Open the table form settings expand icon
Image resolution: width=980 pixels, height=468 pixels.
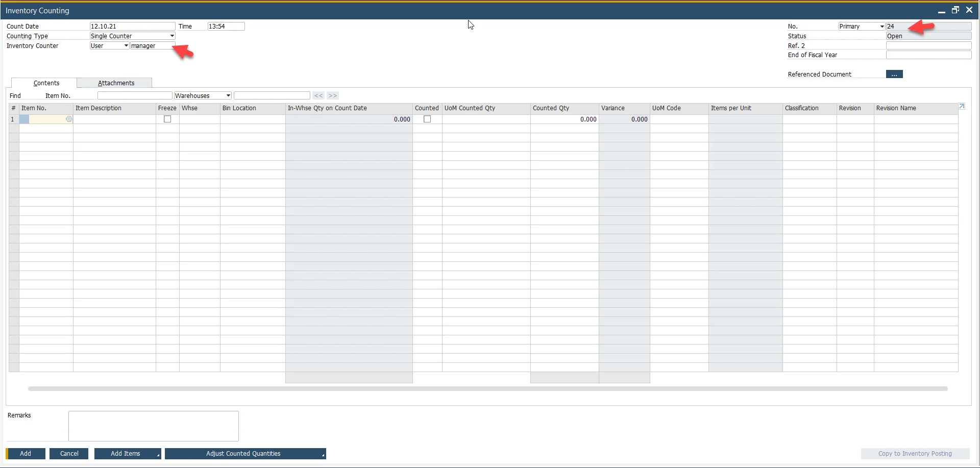pyautogui.click(x=962, y=107)
